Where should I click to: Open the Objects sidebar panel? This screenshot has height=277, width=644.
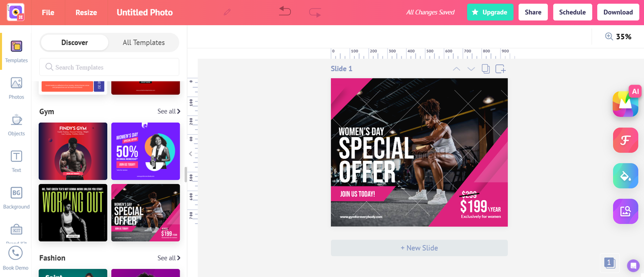[16, 125]
